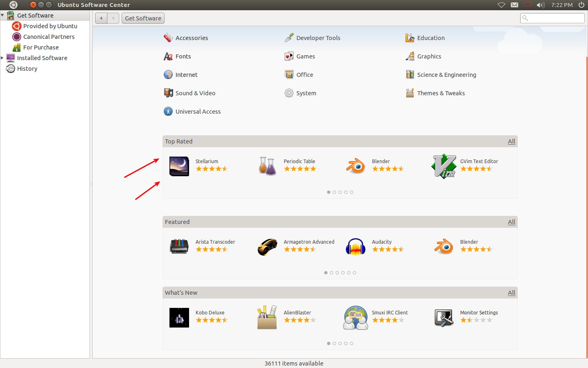The height and width of the screenshot is (368, 588).
Task: Open the mail indicator in top panel
Action: click(x=514, y=5)
